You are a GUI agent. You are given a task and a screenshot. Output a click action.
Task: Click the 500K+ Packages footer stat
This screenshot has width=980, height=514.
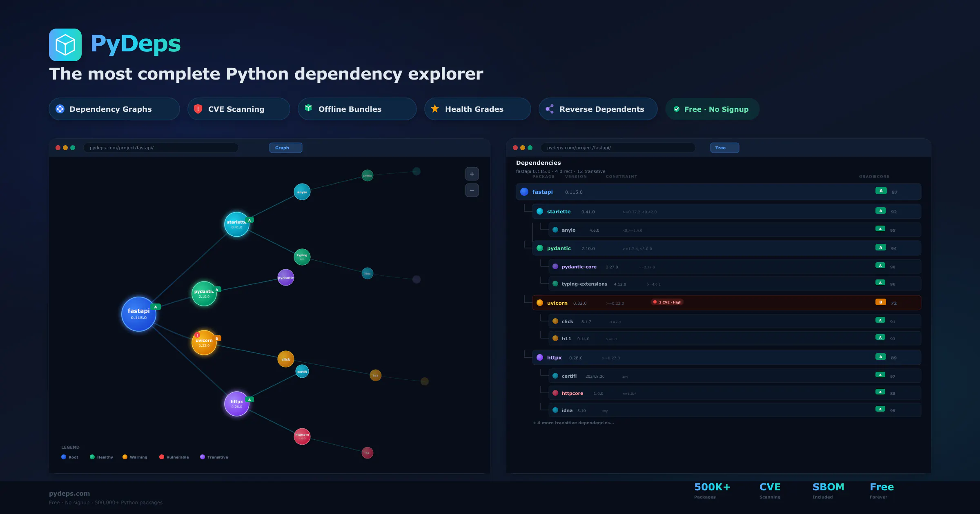pyautogui.click(x=712, y=491)
